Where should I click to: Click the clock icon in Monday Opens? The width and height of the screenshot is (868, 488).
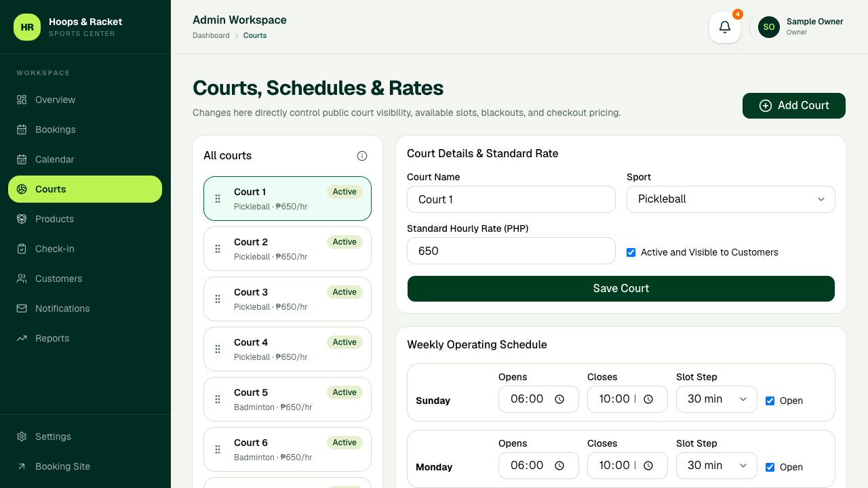pos(559,466)
